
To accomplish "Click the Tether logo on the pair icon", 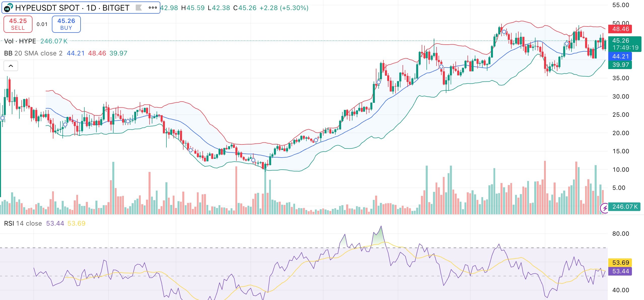I will coord(11,6).
